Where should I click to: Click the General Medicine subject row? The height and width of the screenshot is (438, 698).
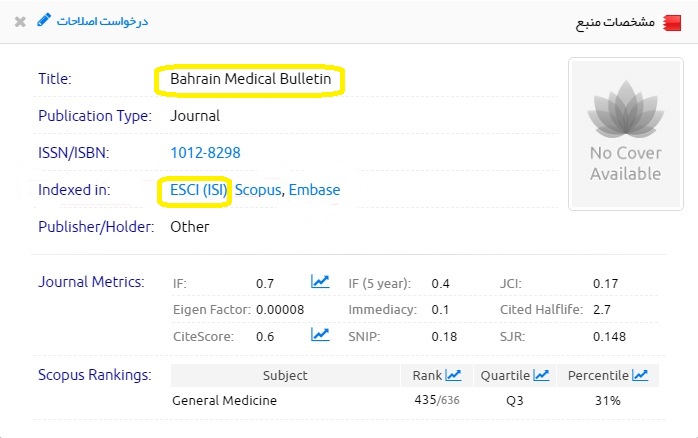coord(224,400)
